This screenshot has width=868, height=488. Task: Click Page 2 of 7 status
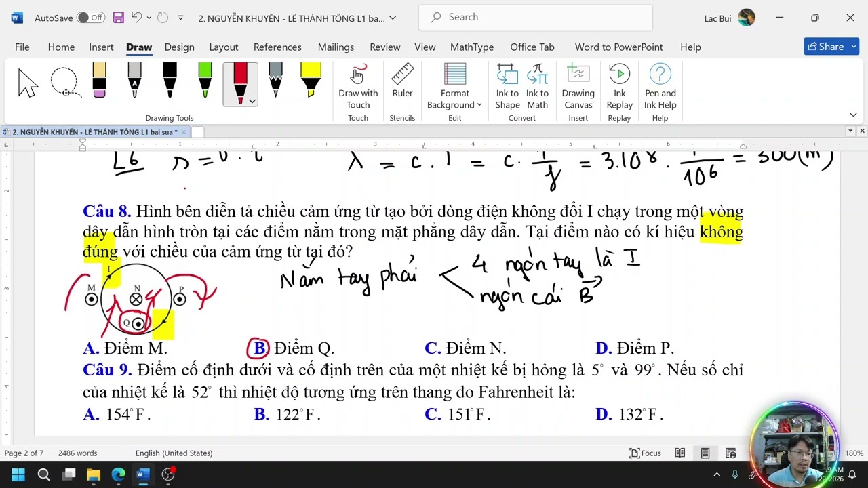click(x=24, y=453)
